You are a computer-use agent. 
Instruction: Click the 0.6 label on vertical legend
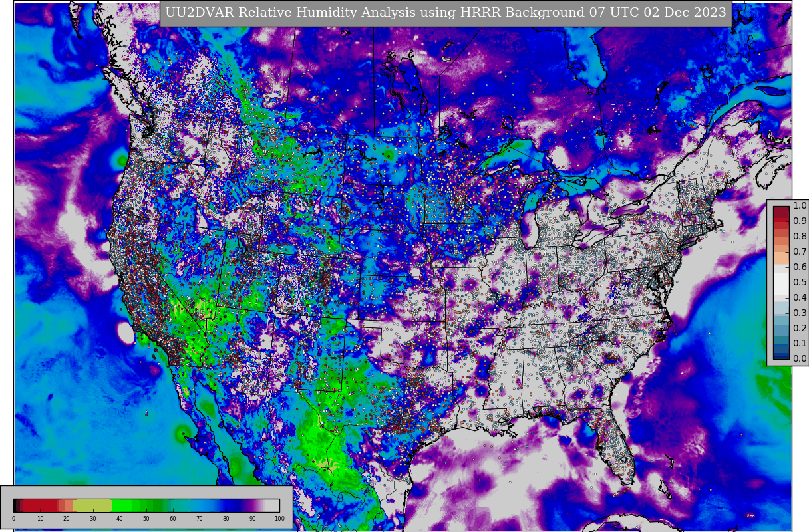(800, 267)
